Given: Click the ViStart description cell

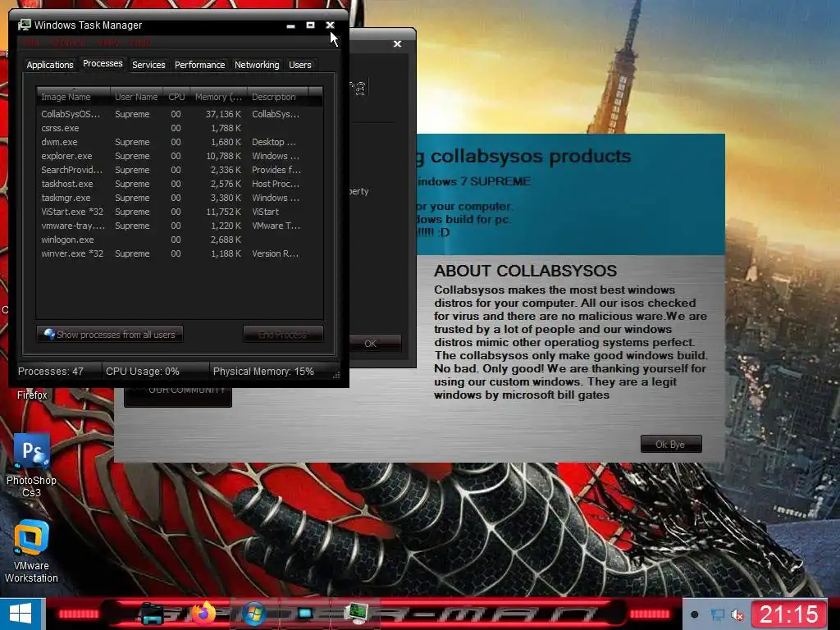Looking at the screenshot, I should (x=265, y=212).
